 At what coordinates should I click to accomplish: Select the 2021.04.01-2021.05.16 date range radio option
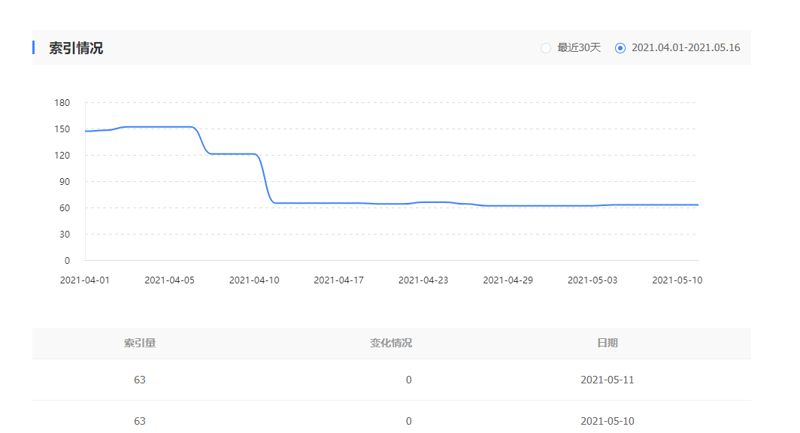(x=621, y=48)
